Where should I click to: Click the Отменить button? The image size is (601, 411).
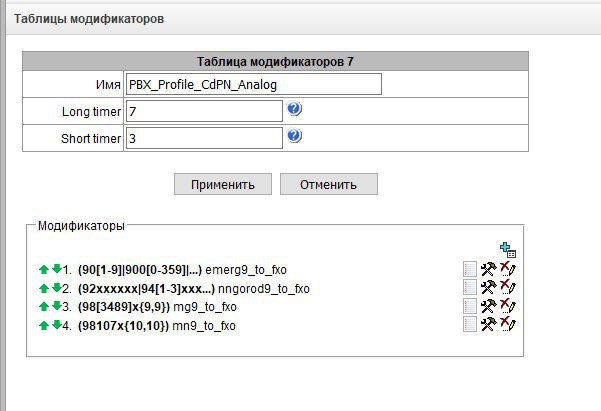[x=328, y=184]
